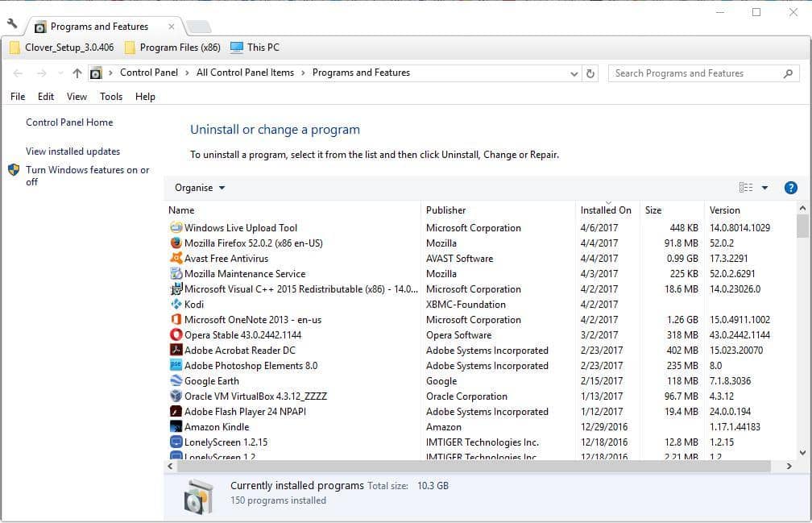Click the Google Earth icon

[176, 381]
